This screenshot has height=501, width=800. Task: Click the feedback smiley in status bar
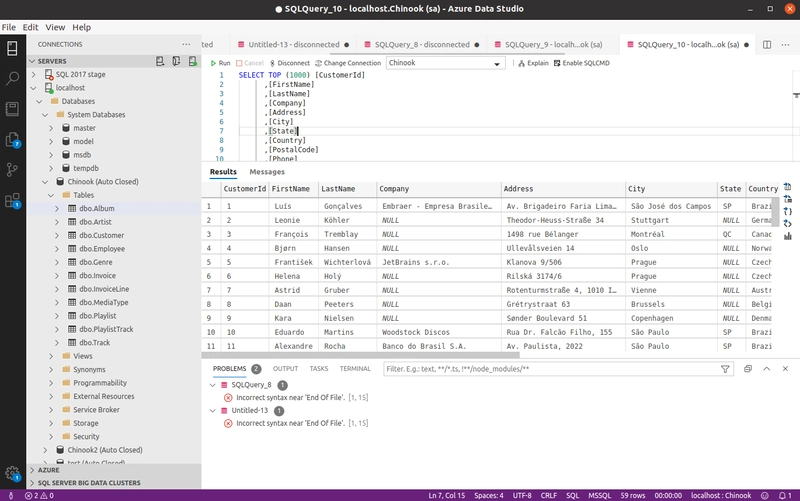pyautogui.click(x=764, y=495)
